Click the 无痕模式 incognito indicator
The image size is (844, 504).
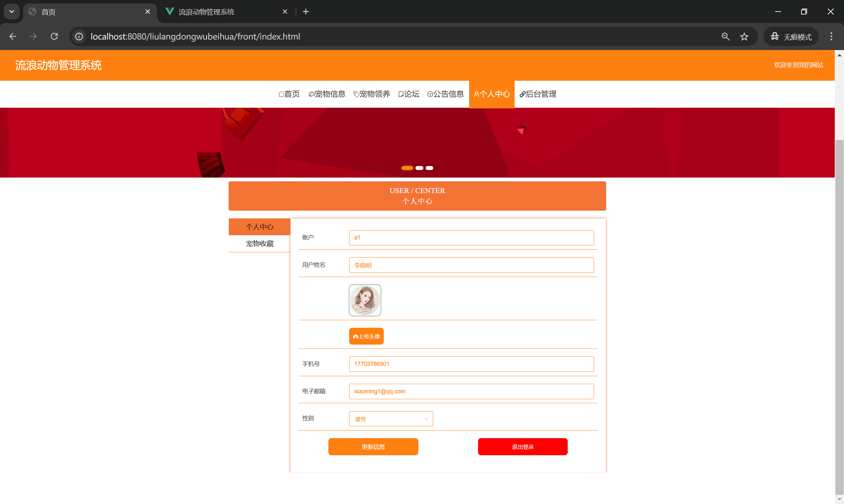tap(791, 36)
